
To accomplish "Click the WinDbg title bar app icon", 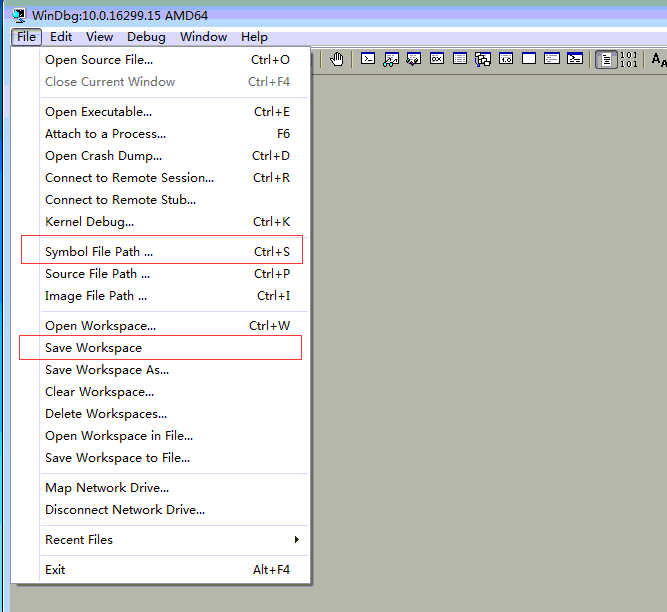I will (x=19, y=15).
